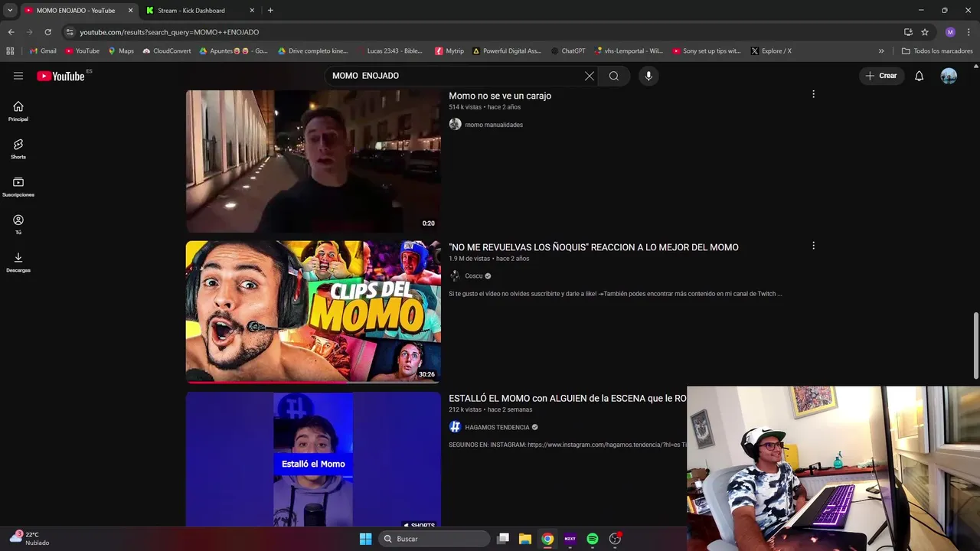Open Shorts in the sidebar
Screen dimensions: 980x551
[x=18, y=149]
